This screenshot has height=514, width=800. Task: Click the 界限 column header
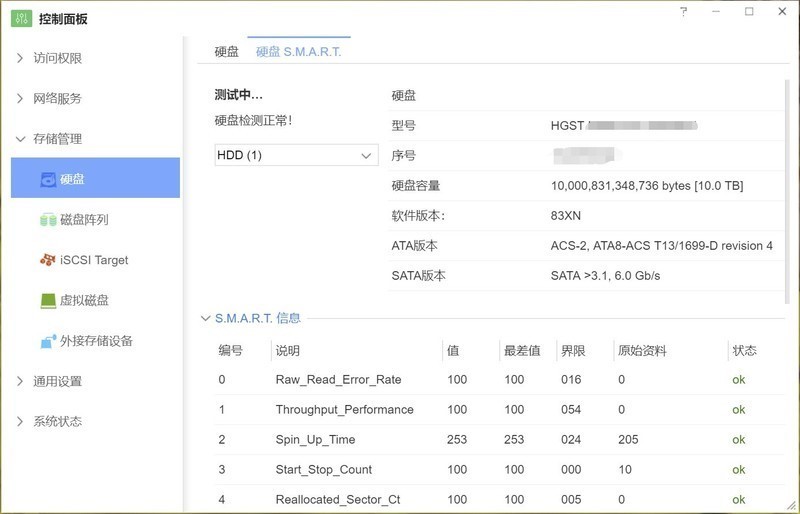click(573, 351)
